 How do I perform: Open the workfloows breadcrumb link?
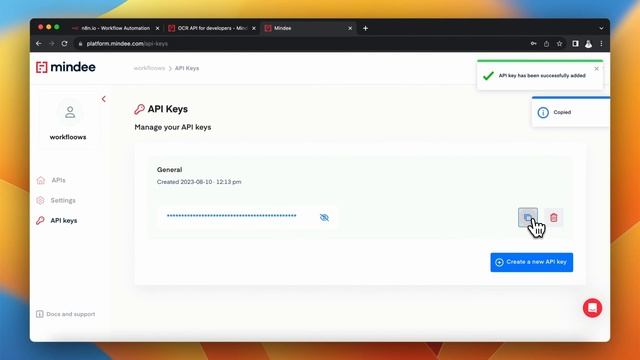(149, 68)
